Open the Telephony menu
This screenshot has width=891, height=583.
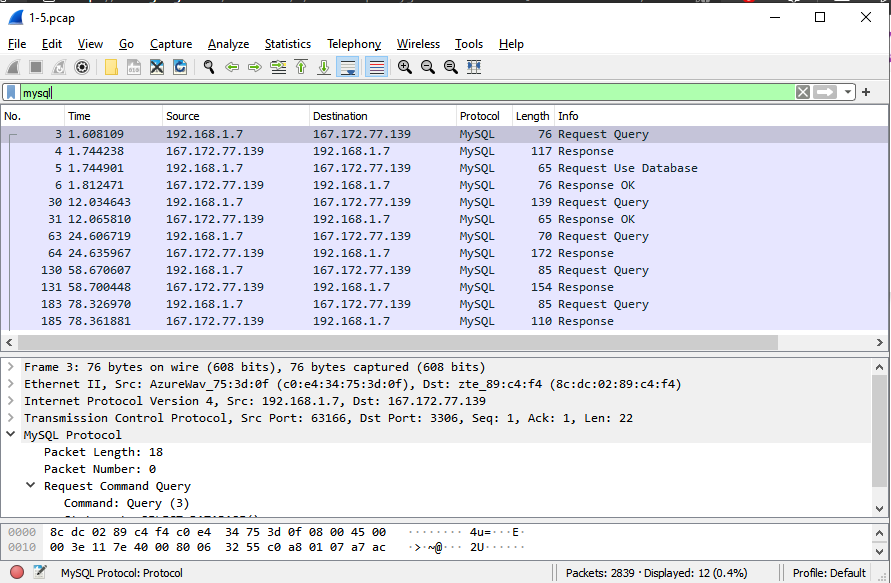click(x=354, y=44)
